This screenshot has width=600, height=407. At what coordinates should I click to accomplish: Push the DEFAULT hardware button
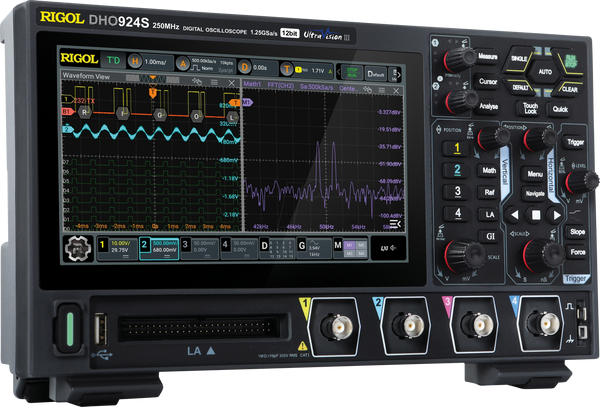[x=520, y=87]
